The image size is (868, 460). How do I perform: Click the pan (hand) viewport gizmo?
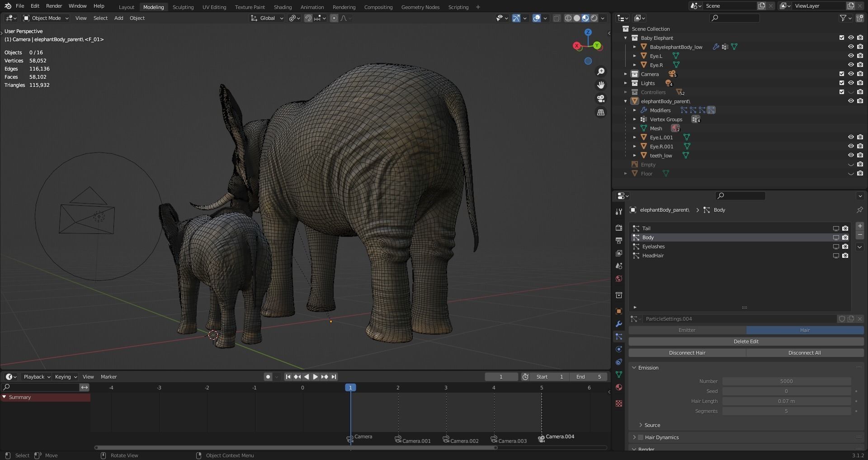(601, 85)
